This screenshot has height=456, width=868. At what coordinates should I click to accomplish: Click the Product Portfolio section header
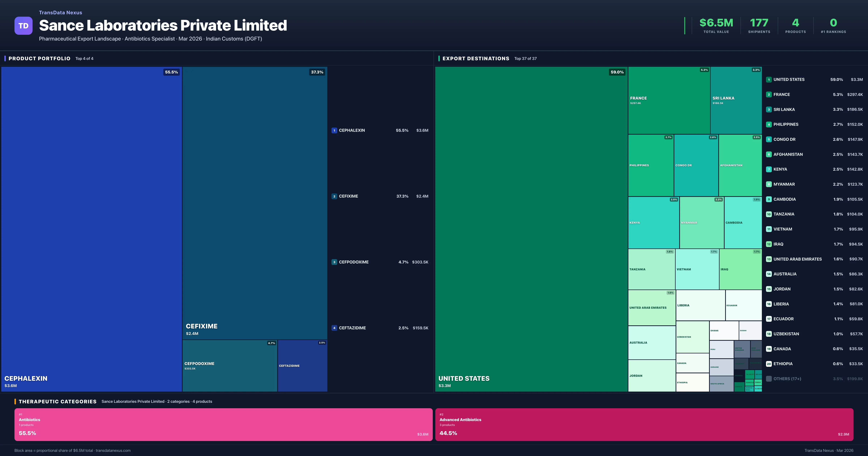[39, 58]
